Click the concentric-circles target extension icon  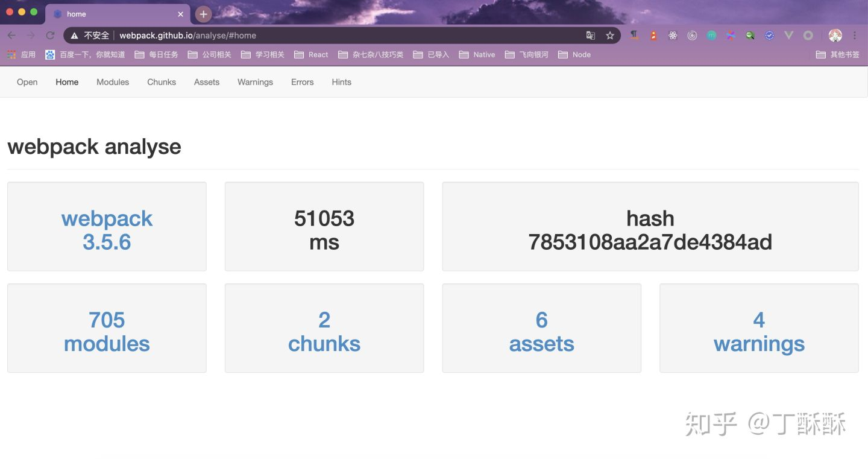(692, 36)
